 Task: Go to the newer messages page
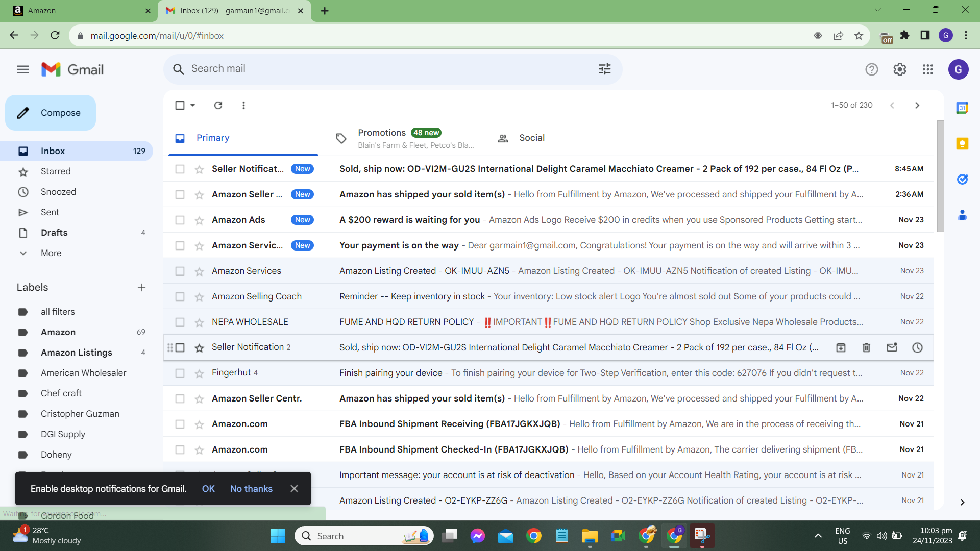[892, 105]
